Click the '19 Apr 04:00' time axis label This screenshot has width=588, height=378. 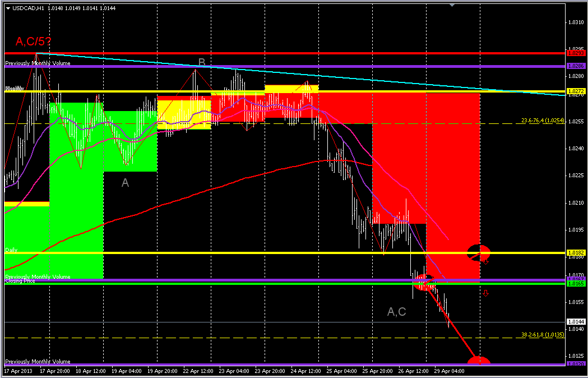[126, 371]
